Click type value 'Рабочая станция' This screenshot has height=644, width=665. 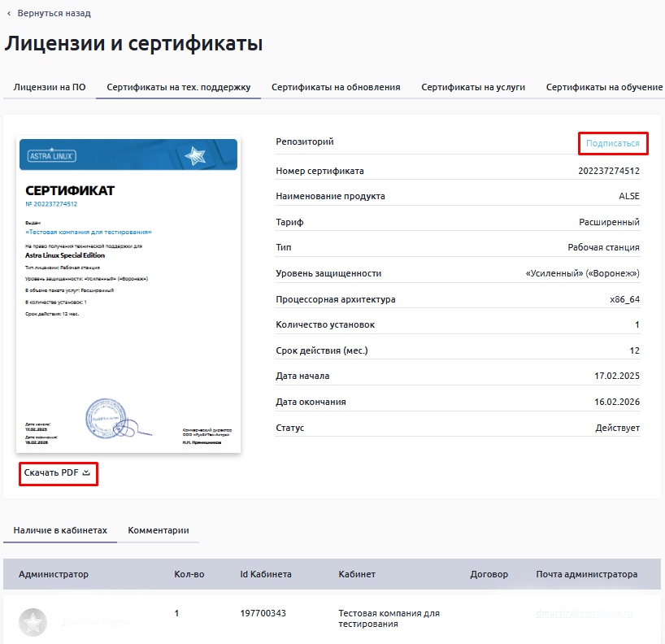point(603,247)
